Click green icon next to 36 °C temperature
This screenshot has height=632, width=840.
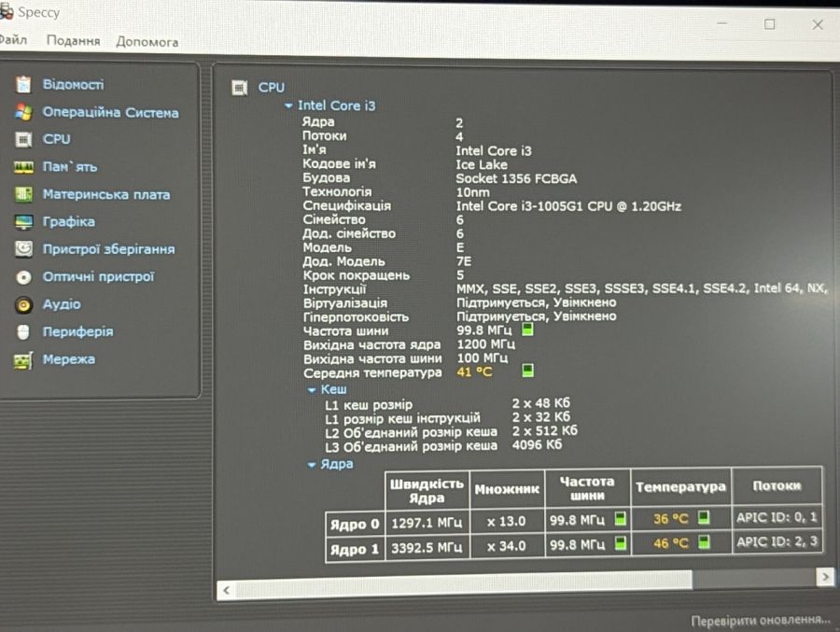click(x=704, y=517)
